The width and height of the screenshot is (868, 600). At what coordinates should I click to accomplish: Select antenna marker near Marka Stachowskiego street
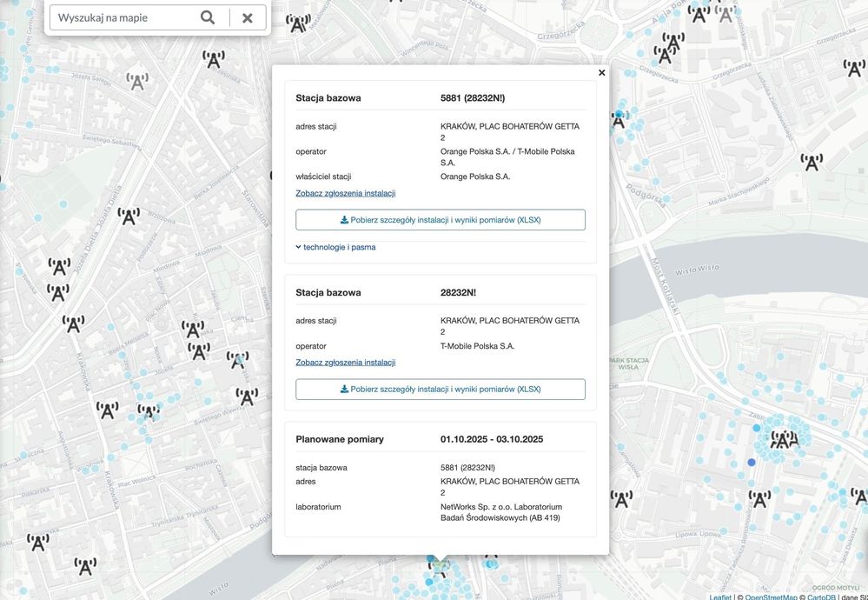(812, 162)
